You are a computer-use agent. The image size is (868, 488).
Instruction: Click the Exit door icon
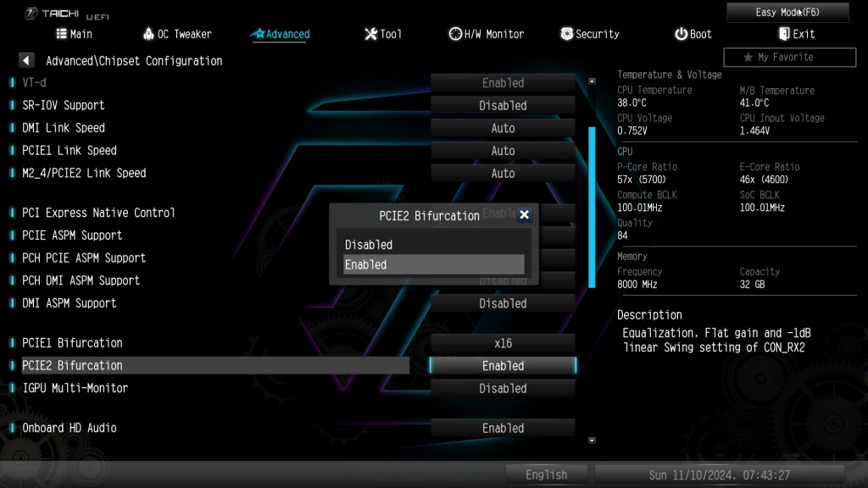tap(784, 34)
